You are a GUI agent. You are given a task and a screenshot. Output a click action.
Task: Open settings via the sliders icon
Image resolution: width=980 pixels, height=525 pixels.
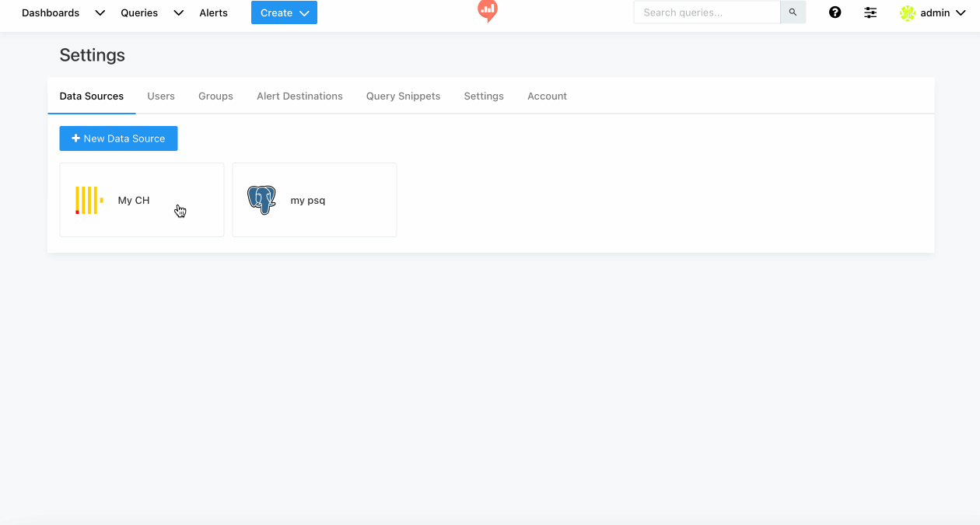870,12
